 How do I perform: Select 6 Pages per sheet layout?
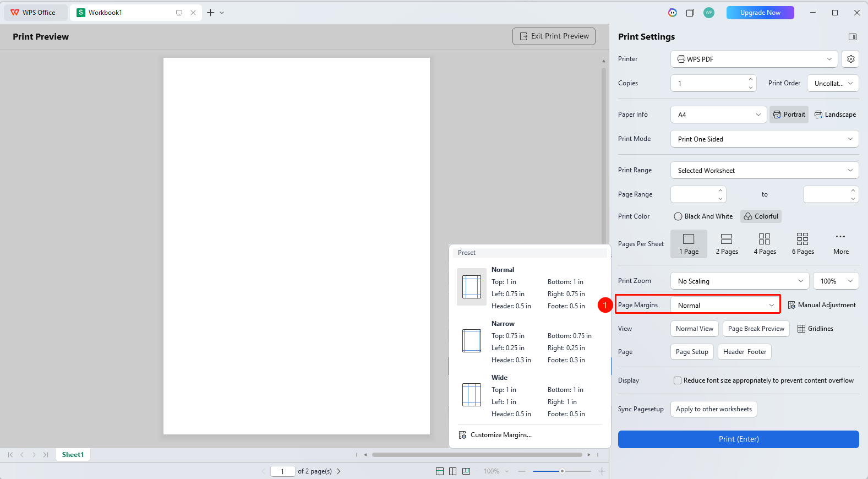[803, 244]
